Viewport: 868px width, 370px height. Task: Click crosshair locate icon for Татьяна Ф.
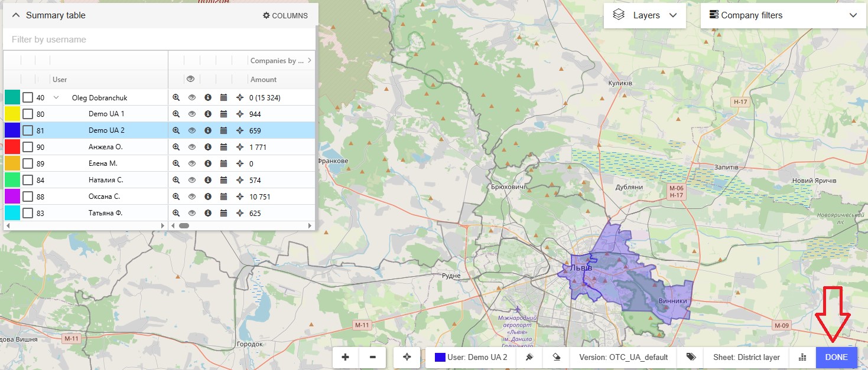(239, 213)
